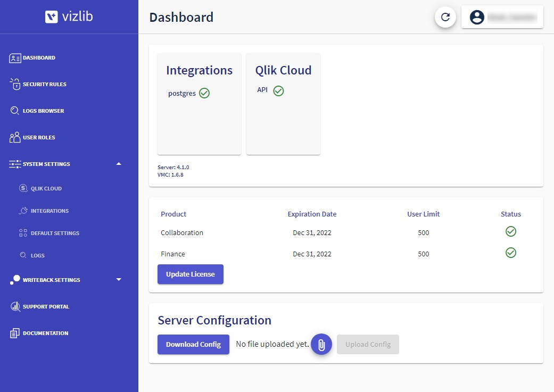554x392 pixels.
Task: Click the Dashboard sidebar icon
Action: (x=15, y=58)
